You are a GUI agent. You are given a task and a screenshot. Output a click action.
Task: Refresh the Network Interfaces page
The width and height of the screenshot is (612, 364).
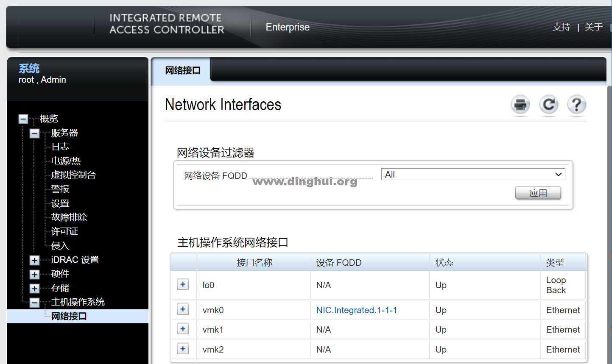(x=549, y=104)
